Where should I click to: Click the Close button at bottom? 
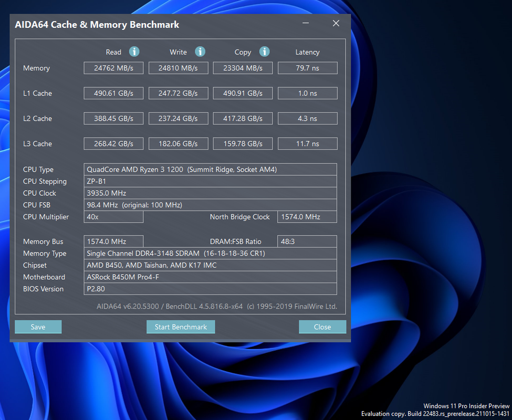click(322, 327)
